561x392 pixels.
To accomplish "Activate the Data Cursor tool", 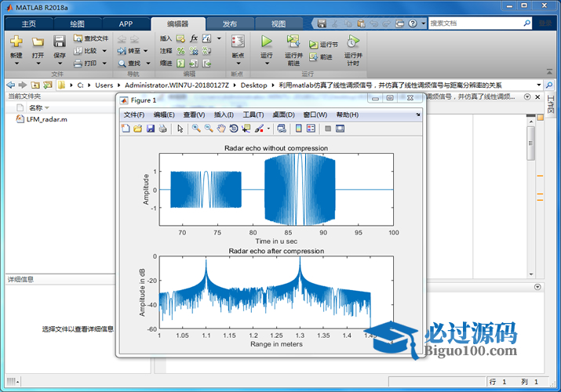I will pos(246,129).
